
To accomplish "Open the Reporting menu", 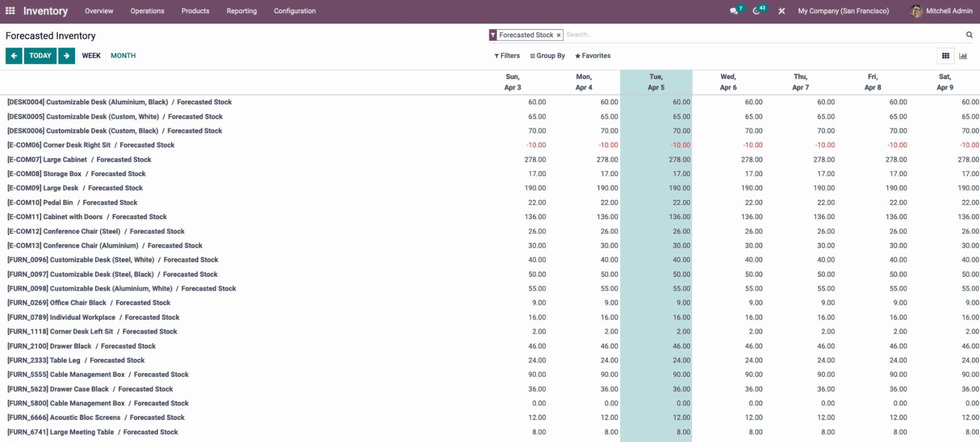I will pos(241,11).
